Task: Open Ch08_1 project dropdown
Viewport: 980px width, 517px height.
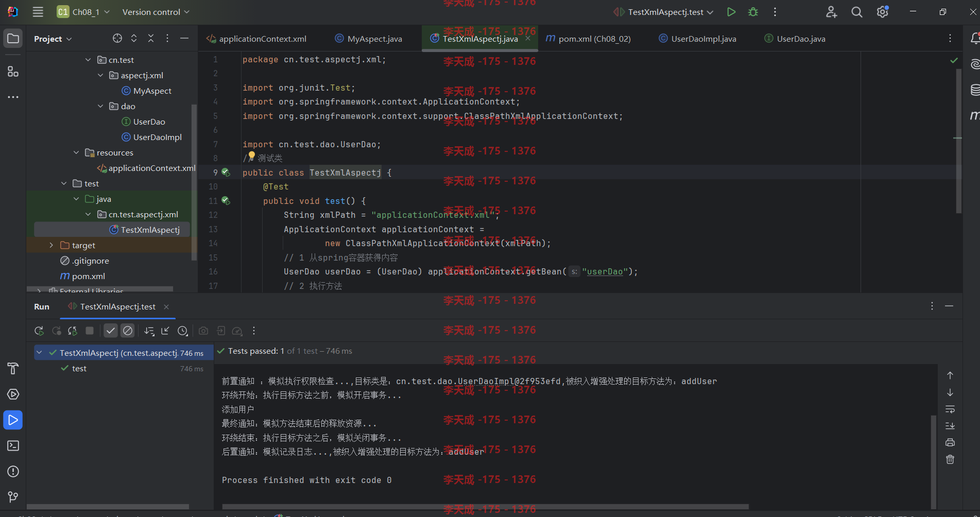Action: tap(83, 12)
